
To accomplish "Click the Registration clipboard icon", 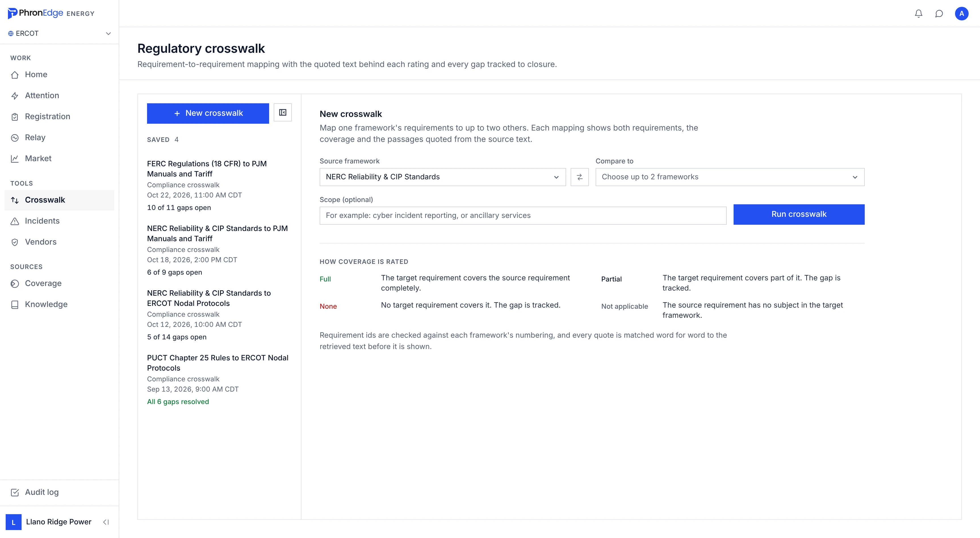I will [15, 117].
